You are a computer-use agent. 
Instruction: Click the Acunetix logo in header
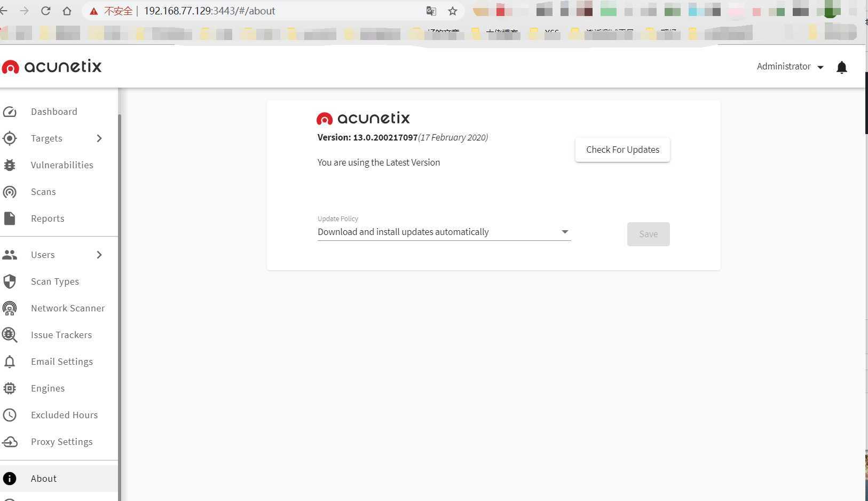(x=52, y=66)
